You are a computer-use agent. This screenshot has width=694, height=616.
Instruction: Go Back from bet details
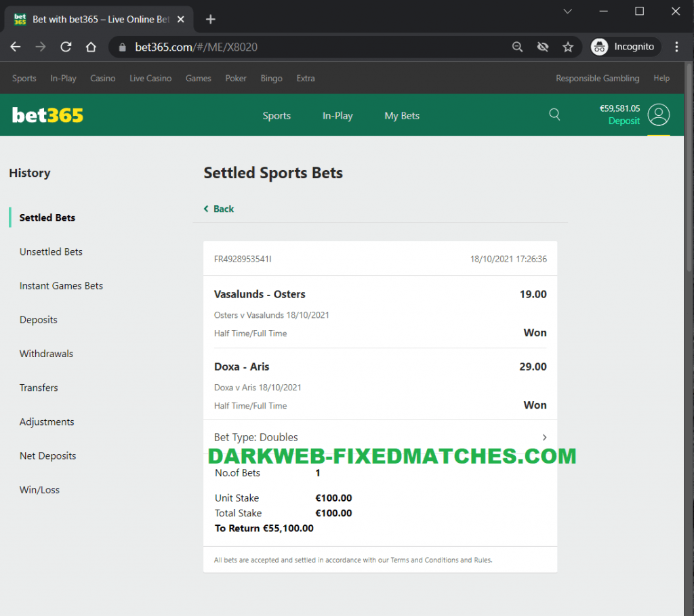pyautogui.click(x=219, y=209)
